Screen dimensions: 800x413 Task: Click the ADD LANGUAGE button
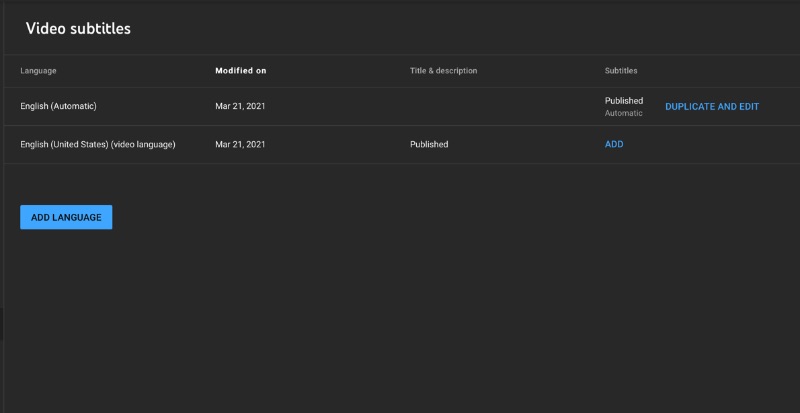(x=66, y=217)
